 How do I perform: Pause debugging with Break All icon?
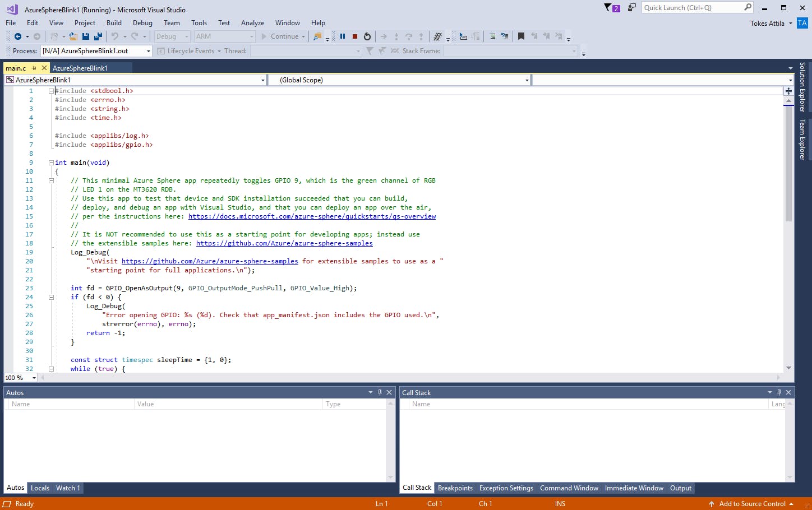pyautogui.click(x=343, y=36)
